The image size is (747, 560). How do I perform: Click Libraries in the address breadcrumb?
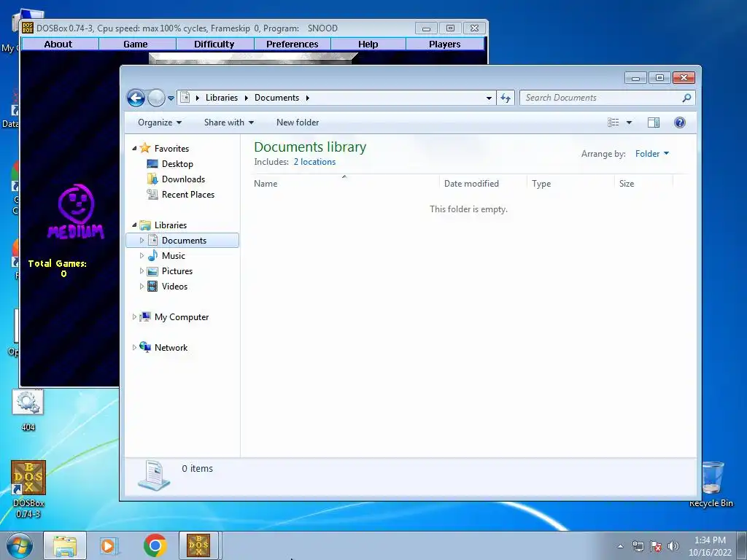[222, 98]
